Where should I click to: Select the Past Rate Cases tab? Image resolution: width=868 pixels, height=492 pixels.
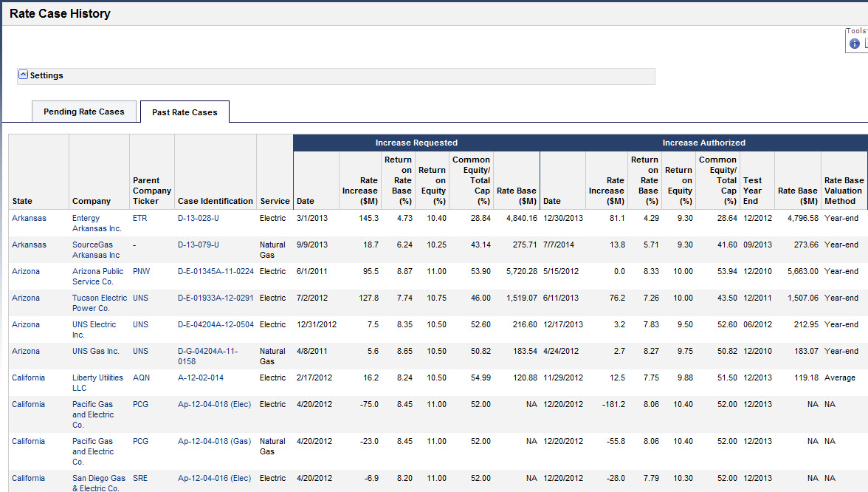click(x=185, y=112)
